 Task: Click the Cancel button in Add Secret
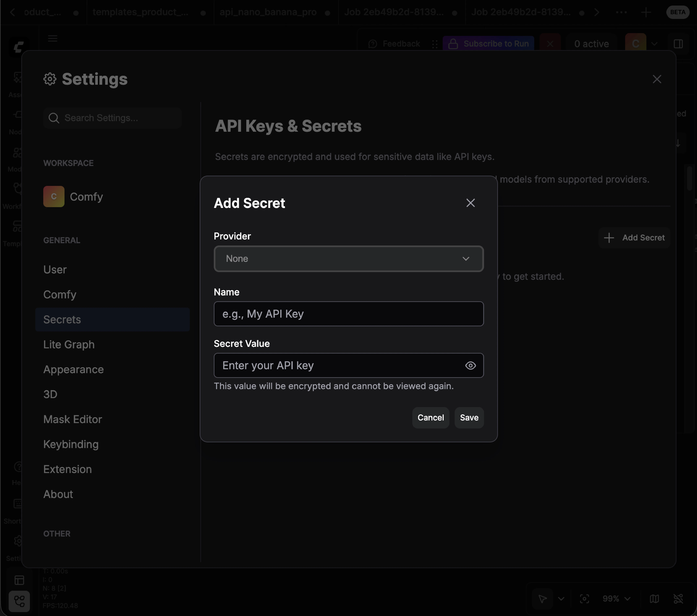(x=430, y=418)
